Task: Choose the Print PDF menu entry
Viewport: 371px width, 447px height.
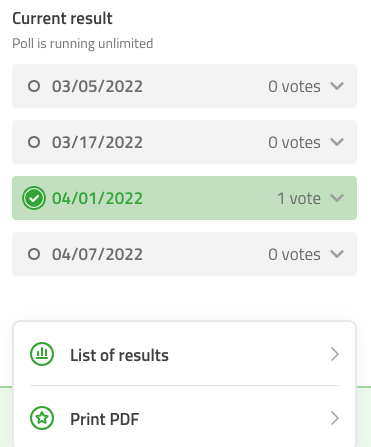Action: click(184, 418)
